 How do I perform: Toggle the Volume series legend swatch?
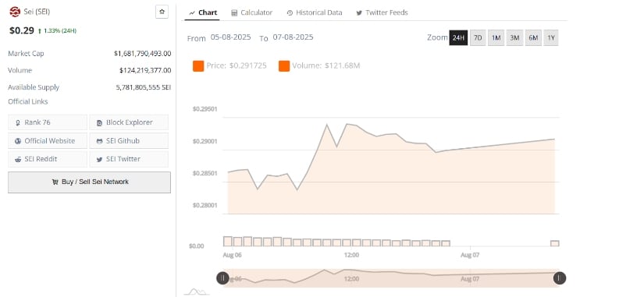click(x=284, y=65)
